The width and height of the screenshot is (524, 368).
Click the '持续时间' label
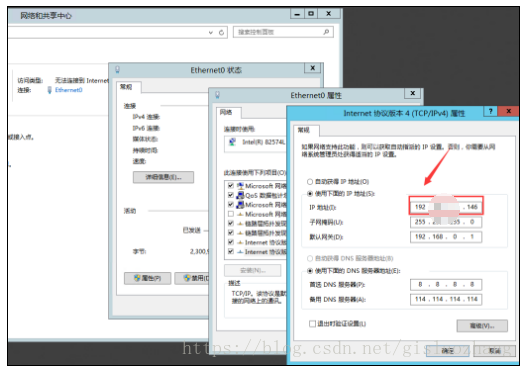pyautogui.click(x=145, y=150)
